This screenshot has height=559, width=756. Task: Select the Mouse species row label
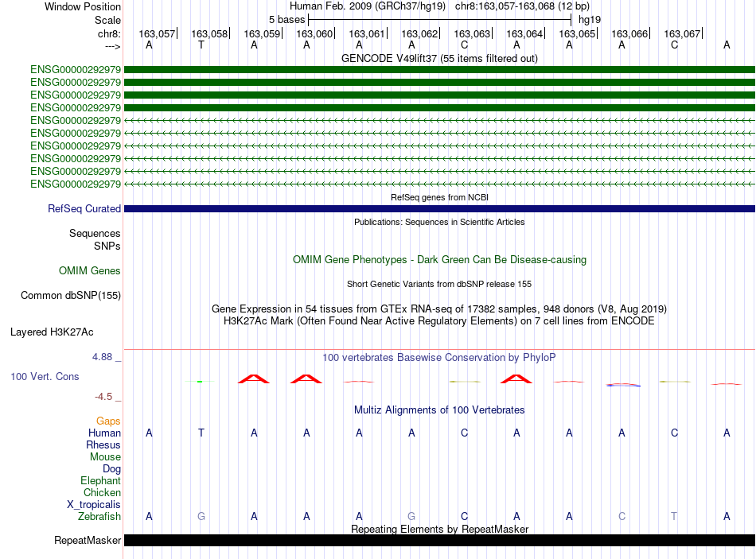[105, 457]
